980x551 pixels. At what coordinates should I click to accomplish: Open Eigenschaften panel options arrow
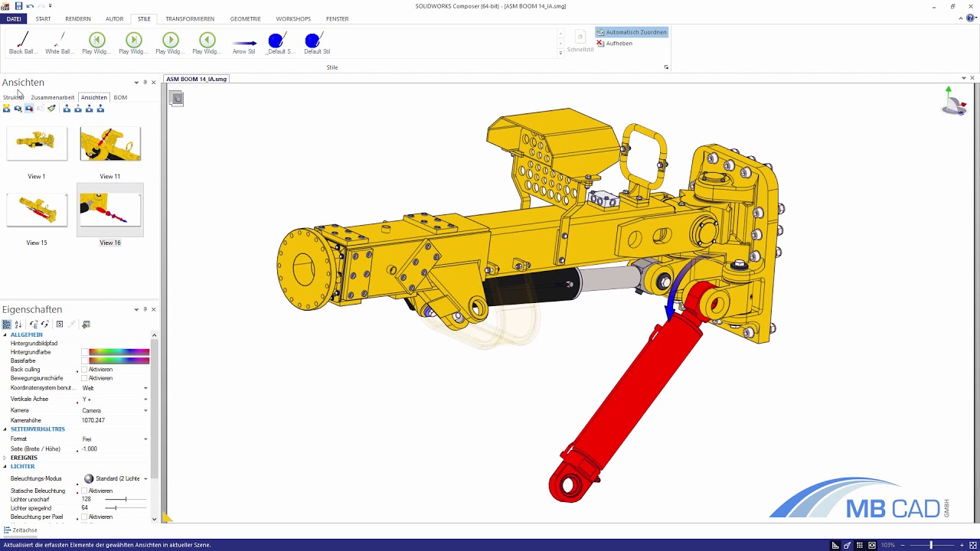click(136, 309)
